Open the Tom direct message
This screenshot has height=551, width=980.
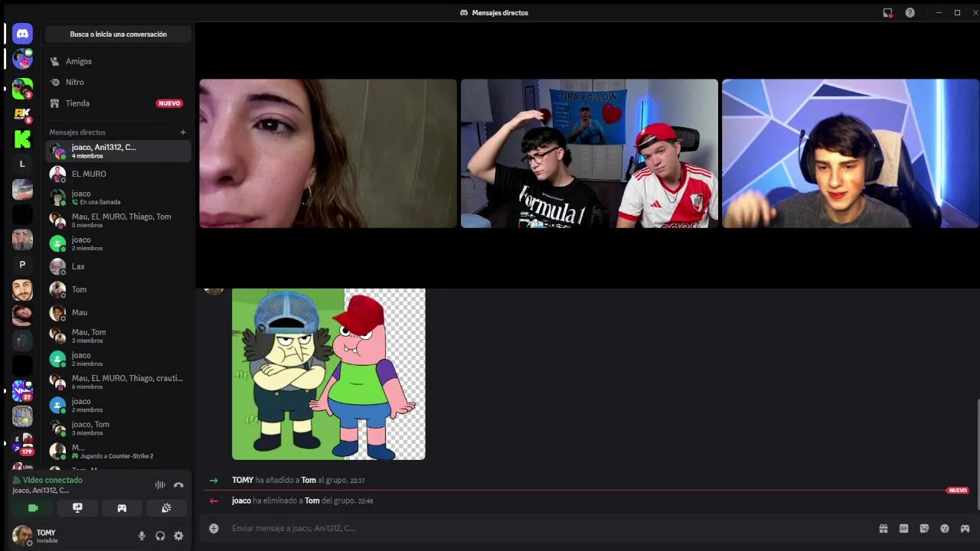pos(118,289)
